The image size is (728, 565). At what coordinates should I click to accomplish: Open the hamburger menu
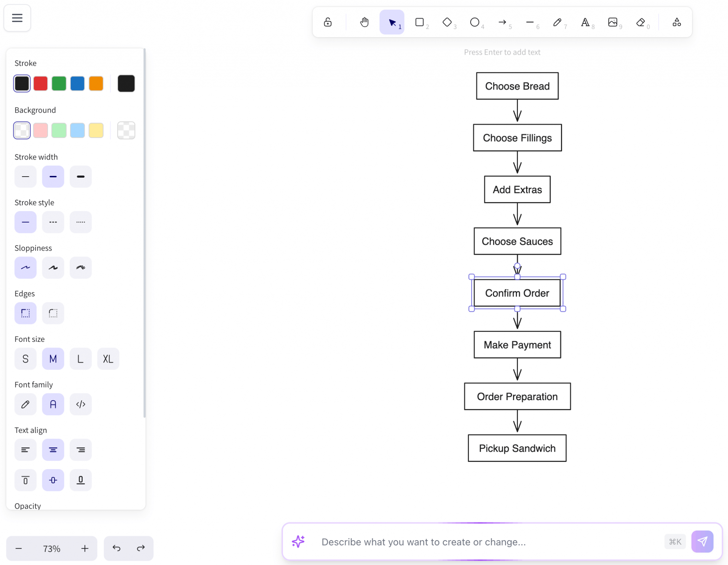pos(17,18)
